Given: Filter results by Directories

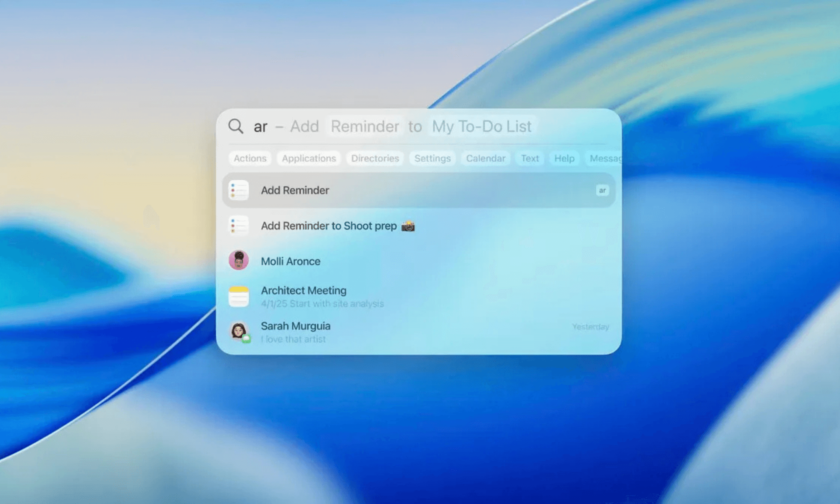Looking at the screenshot, I should pyautogui.click(x=375, y=158).
